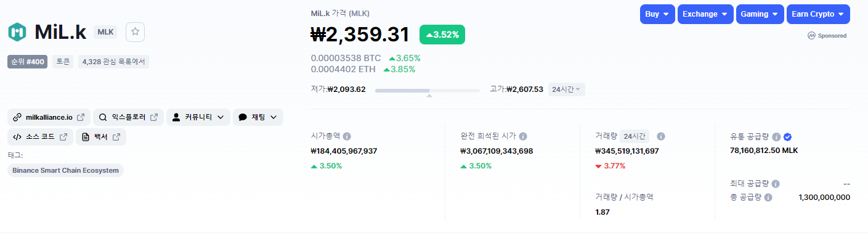Change the 24시간 high/low range dropdown
The width and height of the screenshot is (868, 240).
pyautogui.click(x=567, y=89)
